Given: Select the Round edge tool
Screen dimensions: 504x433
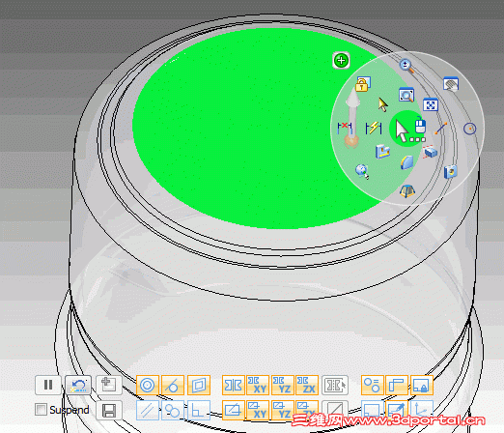Looking at the screenshot, I should tap(406, 162).
